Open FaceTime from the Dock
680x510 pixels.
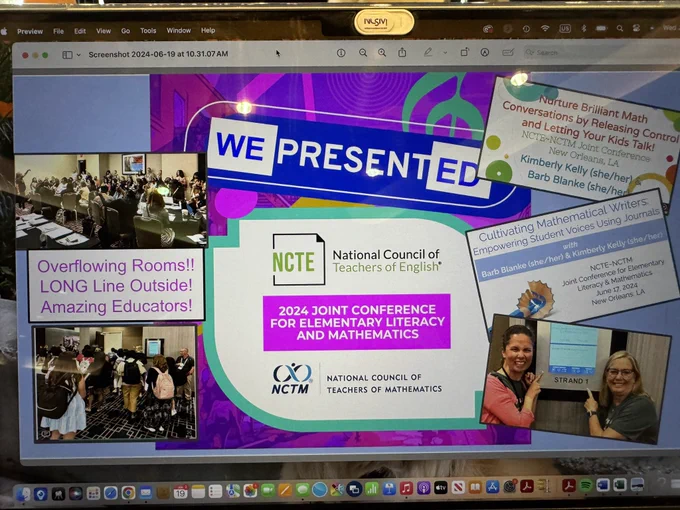click(268, 491)
